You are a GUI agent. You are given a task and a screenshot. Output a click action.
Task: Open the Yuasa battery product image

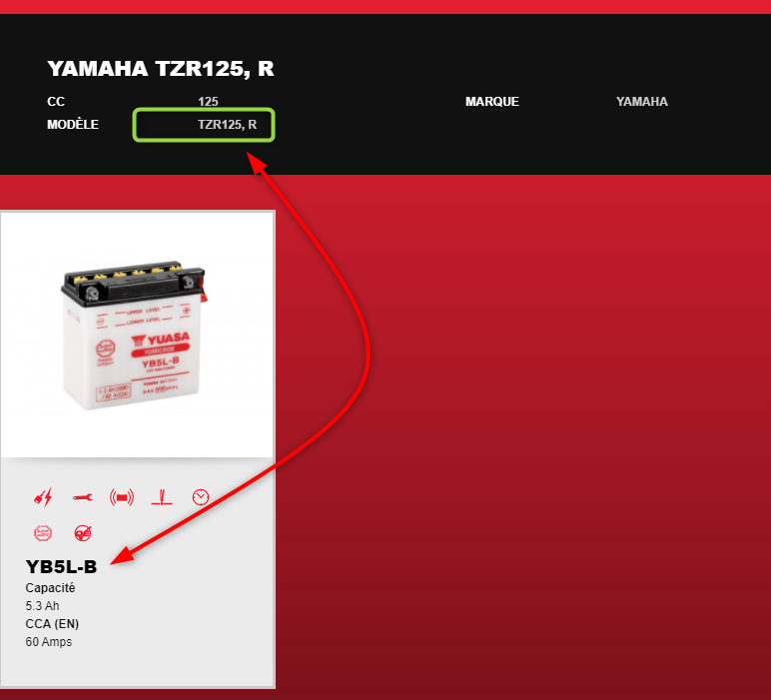point(137,335)
